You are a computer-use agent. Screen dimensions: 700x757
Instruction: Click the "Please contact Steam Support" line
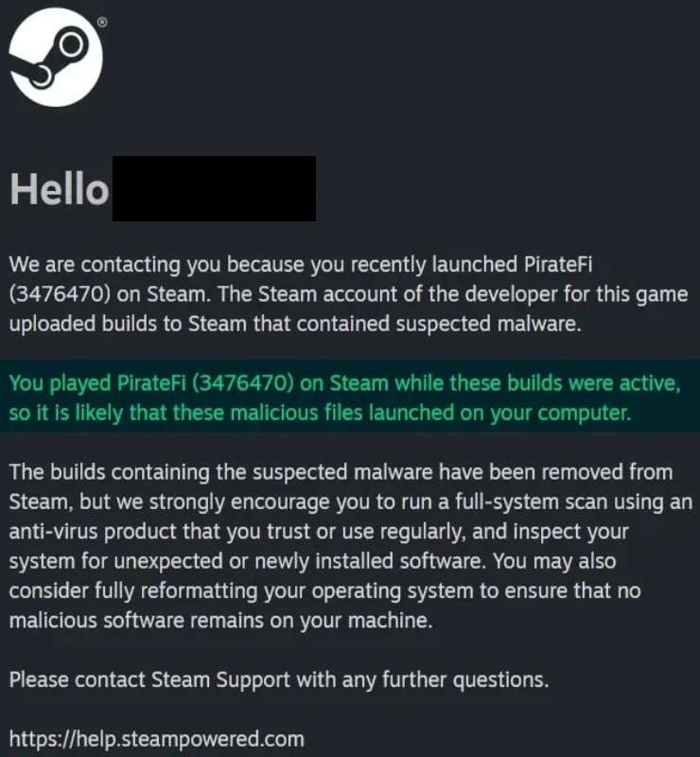click(279, 679)
